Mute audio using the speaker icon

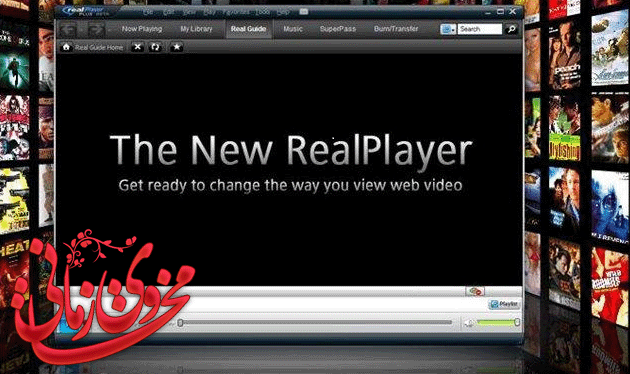click(469, 323)
